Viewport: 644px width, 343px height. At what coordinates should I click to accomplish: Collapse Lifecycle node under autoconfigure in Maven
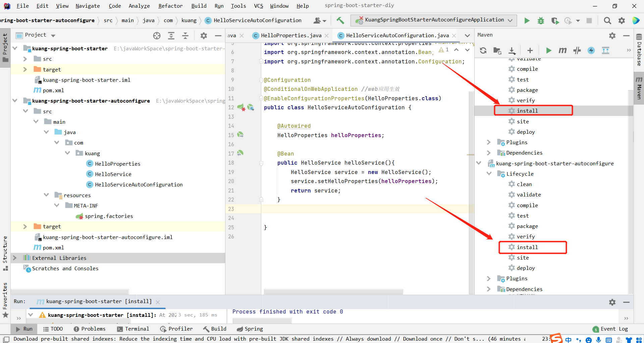click(x=489, y=173)
